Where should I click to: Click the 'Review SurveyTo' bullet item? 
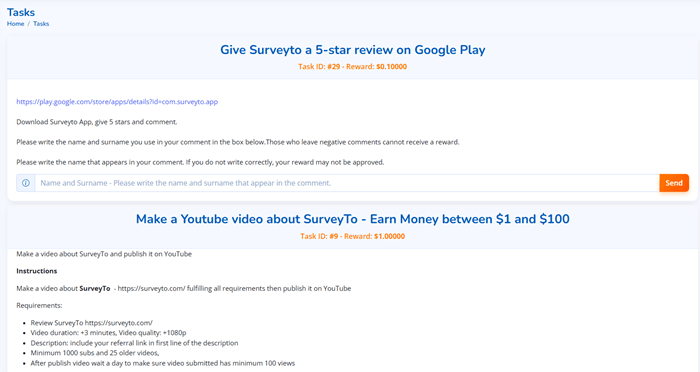pyautogui.click(x=92, y=322)
